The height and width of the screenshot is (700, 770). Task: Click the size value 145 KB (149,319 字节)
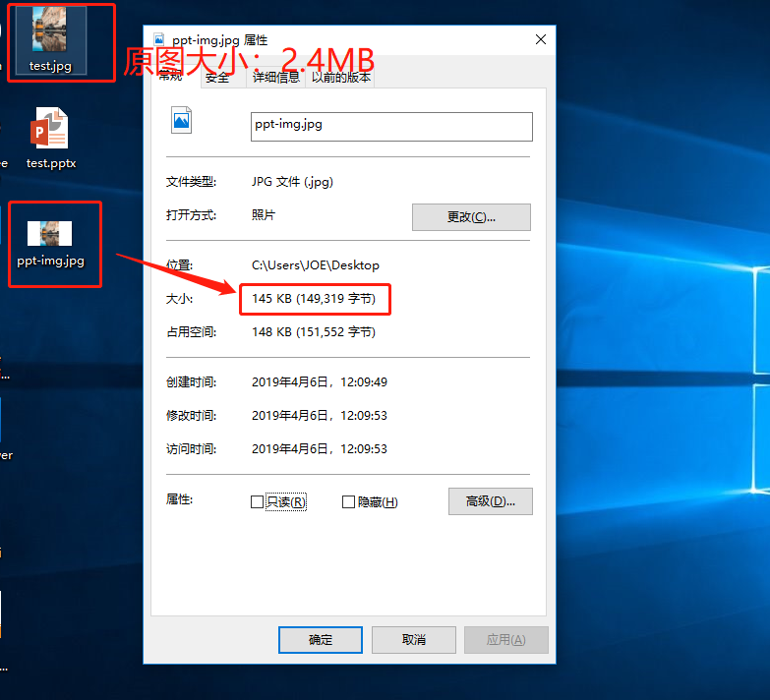tap(314, 299)
